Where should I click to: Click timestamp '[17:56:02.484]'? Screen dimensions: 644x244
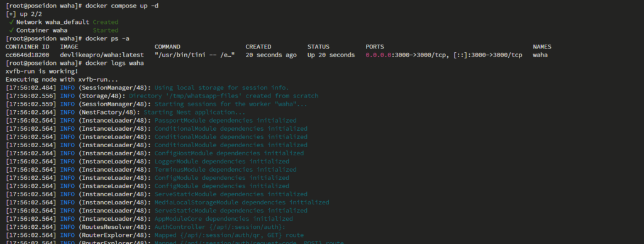[x=31, y=88]
